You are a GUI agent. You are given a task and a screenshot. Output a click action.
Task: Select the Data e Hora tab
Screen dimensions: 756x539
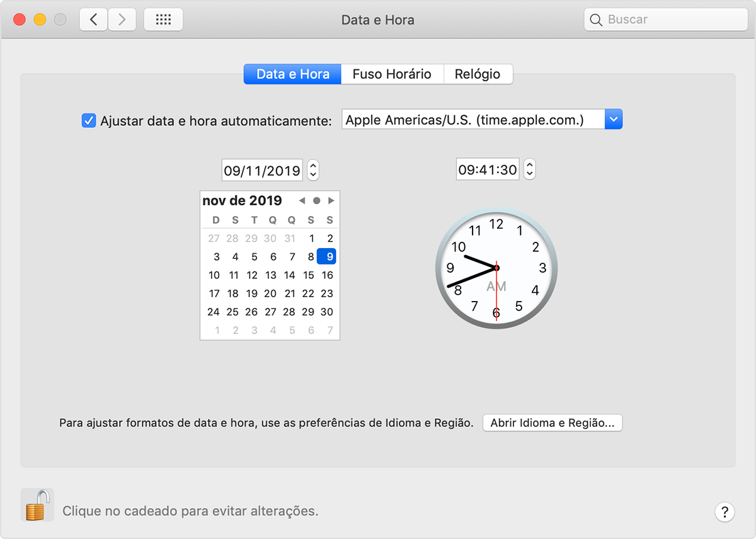(x=292, y=74)
